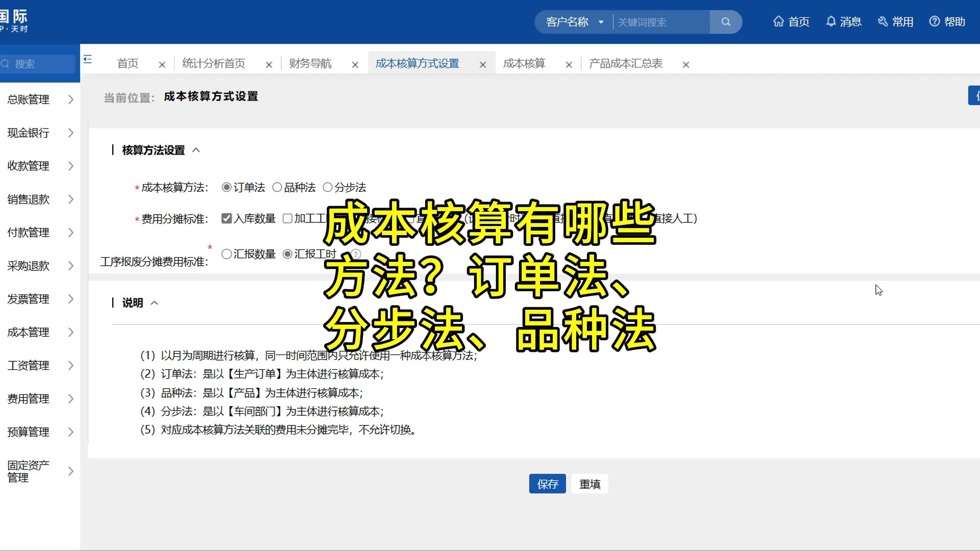Switch to 成本核算 tab
This screenshot has height=551, width=980.
click(x=524, y=64)
